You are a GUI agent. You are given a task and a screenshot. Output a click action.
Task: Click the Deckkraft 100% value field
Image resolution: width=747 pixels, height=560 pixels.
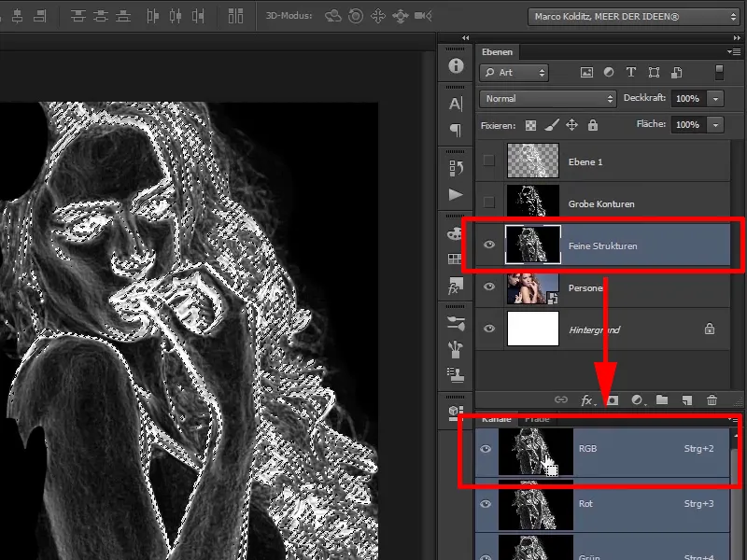click(688, 99)
